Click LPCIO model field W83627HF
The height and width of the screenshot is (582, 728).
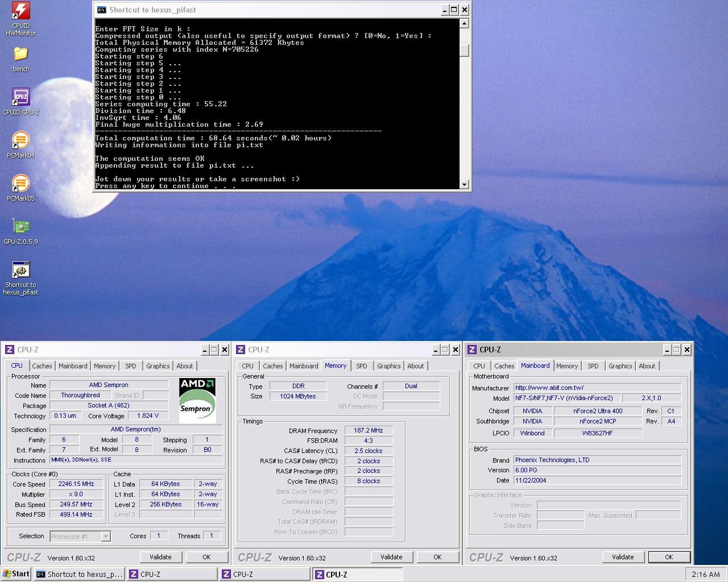coord(597,433)
